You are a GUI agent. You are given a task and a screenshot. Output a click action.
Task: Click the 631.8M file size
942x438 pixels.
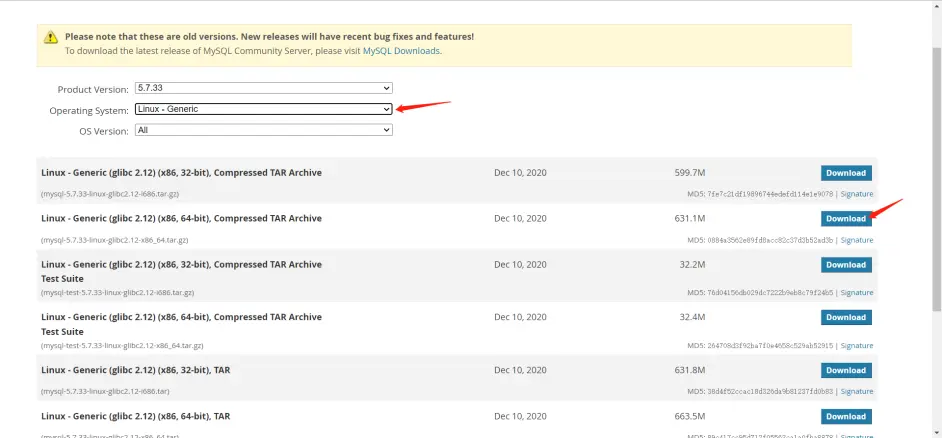690,370
